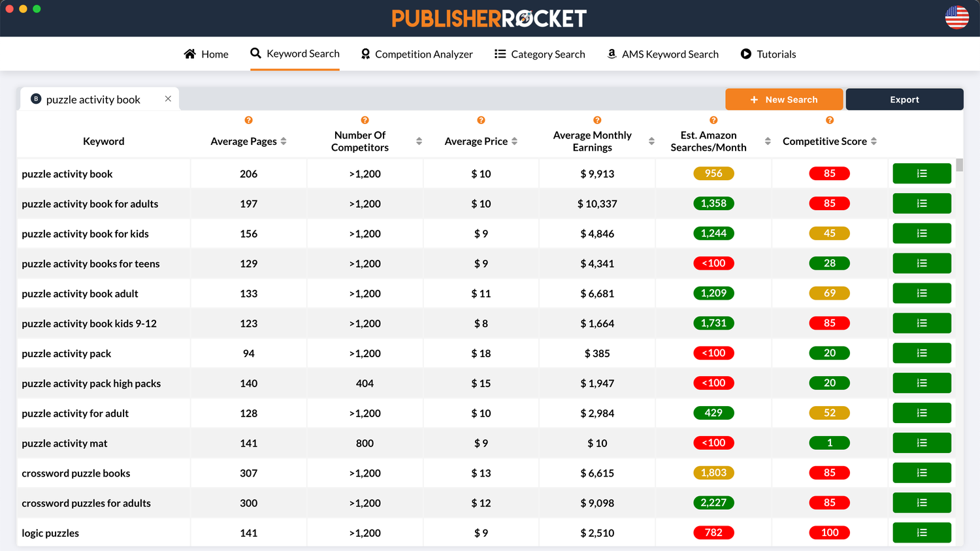Go to the Home tab
The image size is (980, 551).
[x=206, y=54]
